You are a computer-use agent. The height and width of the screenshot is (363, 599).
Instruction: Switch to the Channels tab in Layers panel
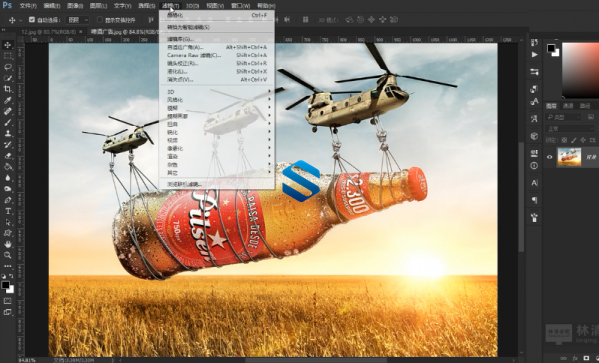[568, 106]
